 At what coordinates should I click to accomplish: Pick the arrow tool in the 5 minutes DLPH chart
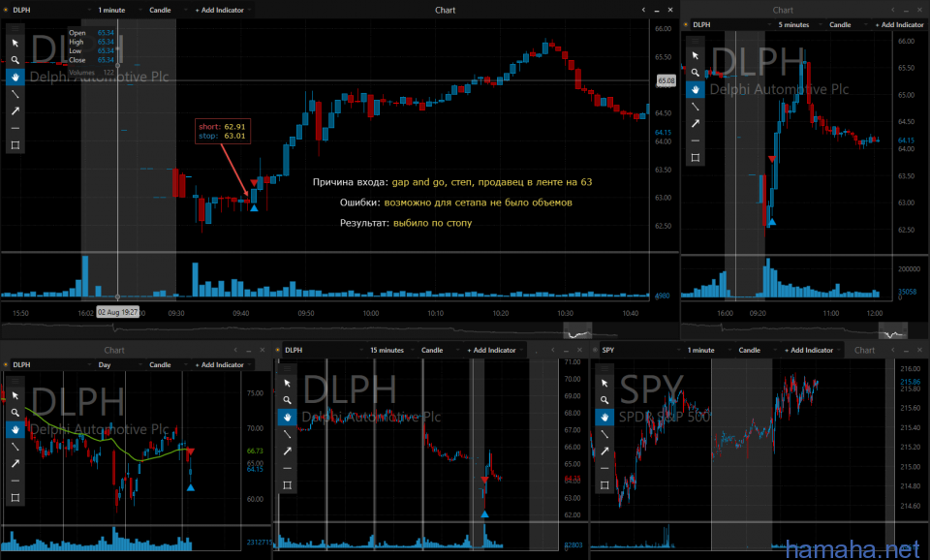696,123
